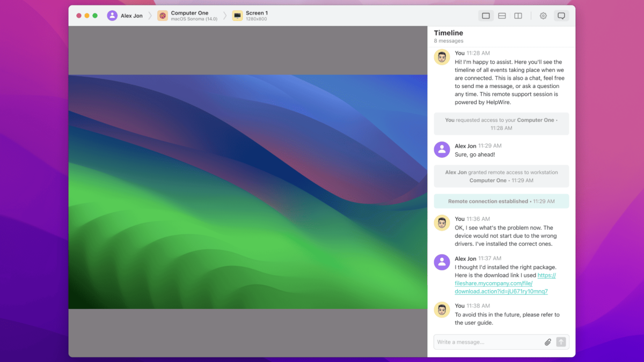Select the single-pane view layout icon
The width and height of the screenshot is (644, 362).
(x=486, y=16)
